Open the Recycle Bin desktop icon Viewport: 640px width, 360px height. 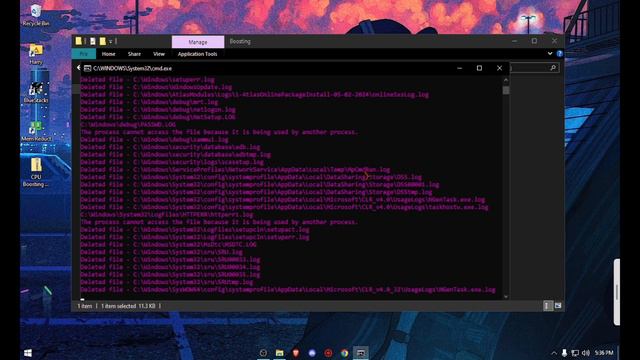point(36,15)
